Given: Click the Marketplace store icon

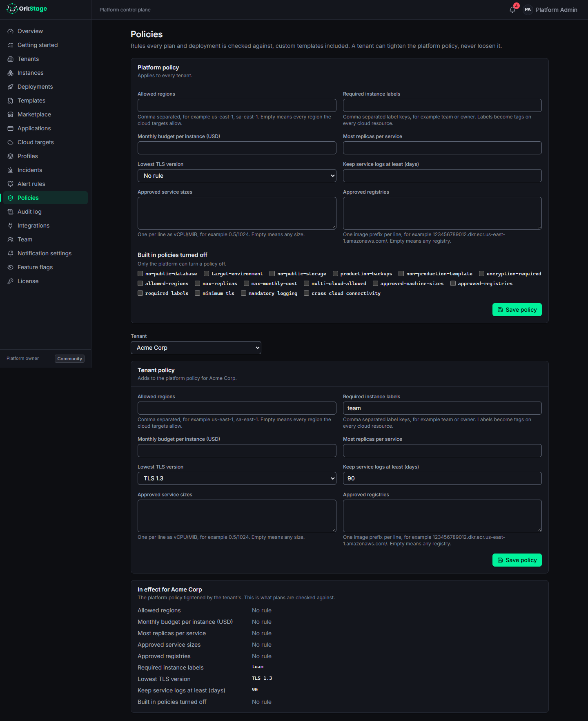Looking at the screenshot, I should click(11, 114).
